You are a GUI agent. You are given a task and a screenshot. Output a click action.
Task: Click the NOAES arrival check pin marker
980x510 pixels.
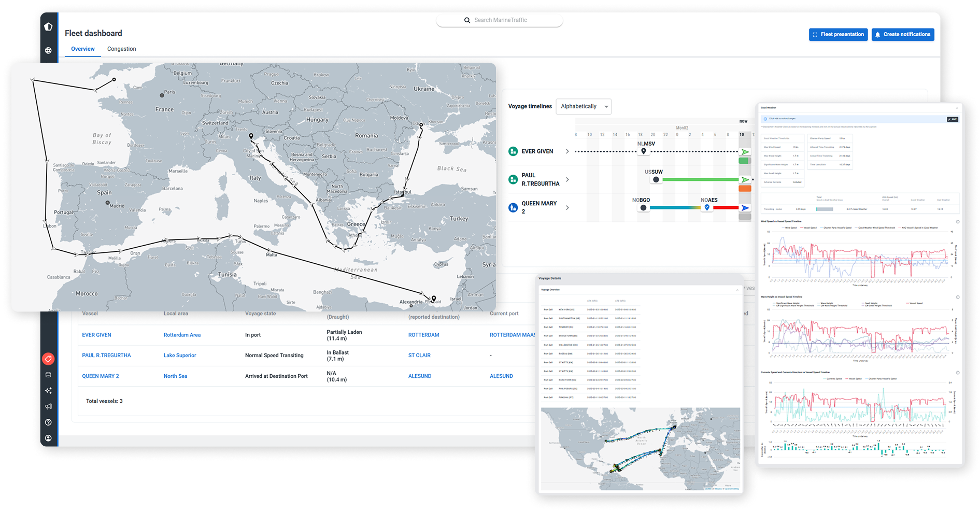click(707, 207)
